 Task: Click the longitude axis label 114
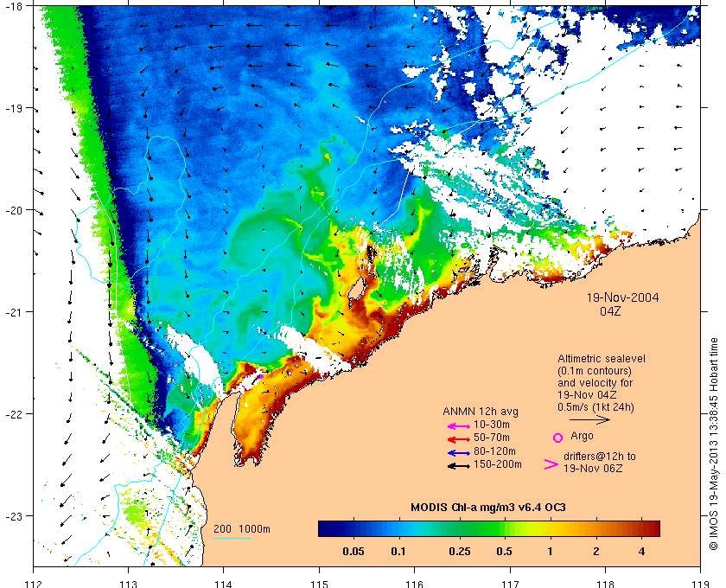coord(223,584)
